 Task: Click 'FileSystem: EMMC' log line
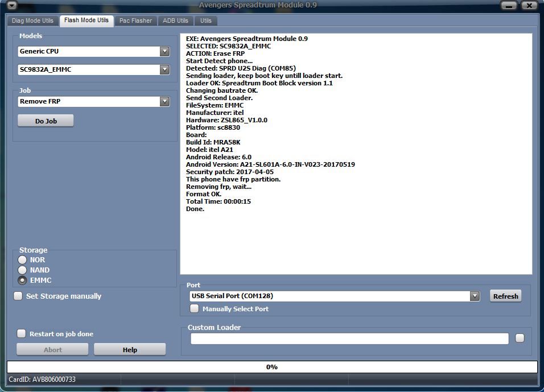215,105
